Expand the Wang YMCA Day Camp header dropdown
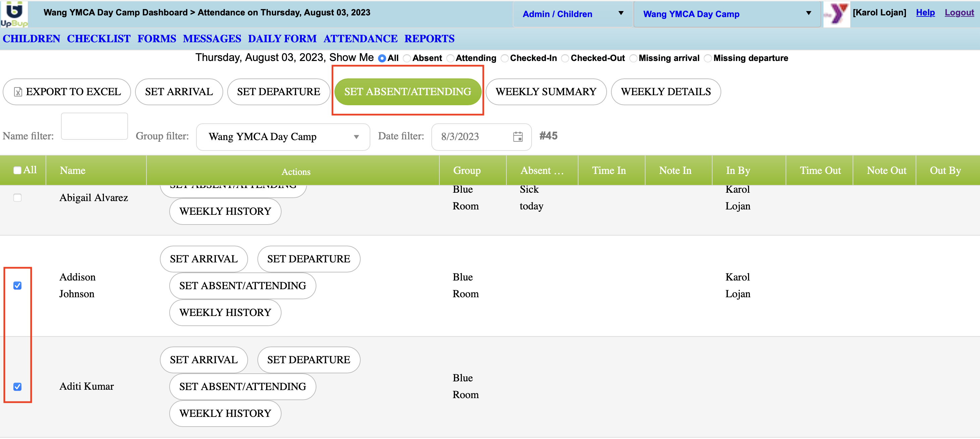 pyautogui.click(x=727, y=14)
